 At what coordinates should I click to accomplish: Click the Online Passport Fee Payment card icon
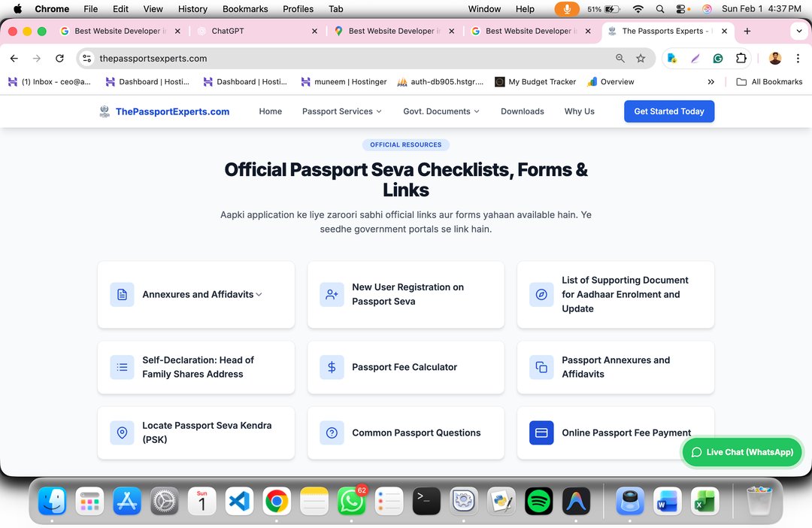coord(541,432)
